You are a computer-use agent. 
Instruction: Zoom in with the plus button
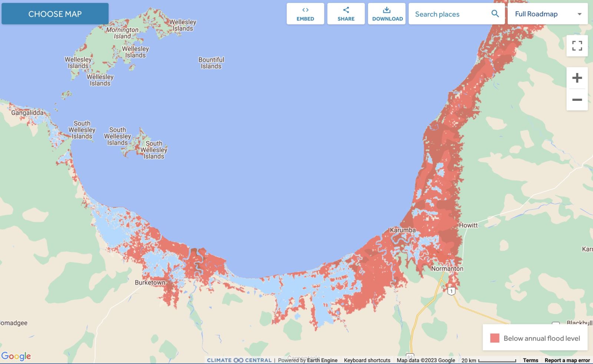click(577, 78)
